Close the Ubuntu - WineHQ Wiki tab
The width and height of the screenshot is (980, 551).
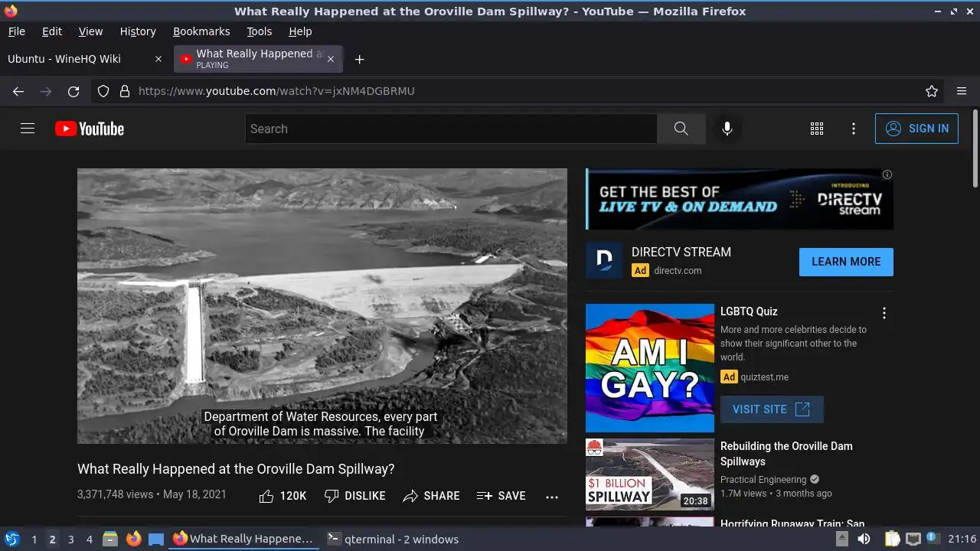(x=158, y=59)
